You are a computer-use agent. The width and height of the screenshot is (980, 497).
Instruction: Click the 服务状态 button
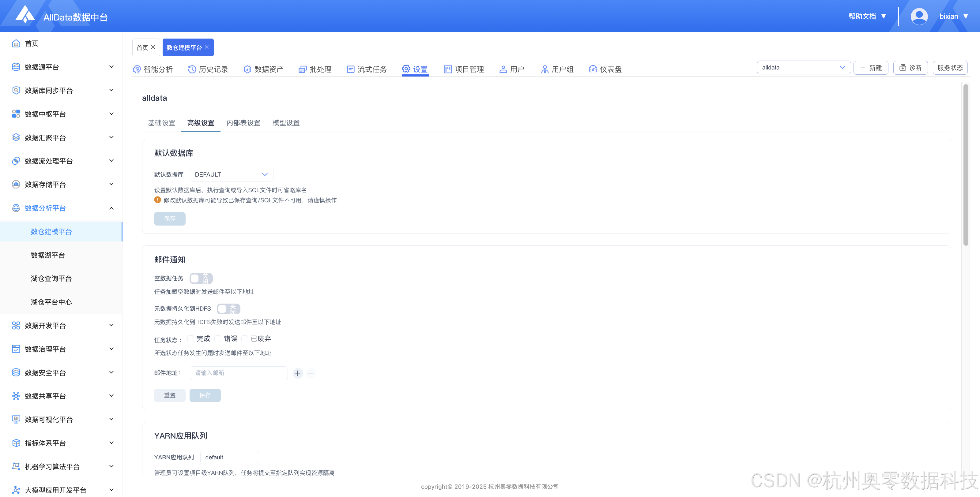[x=950, y=68]
